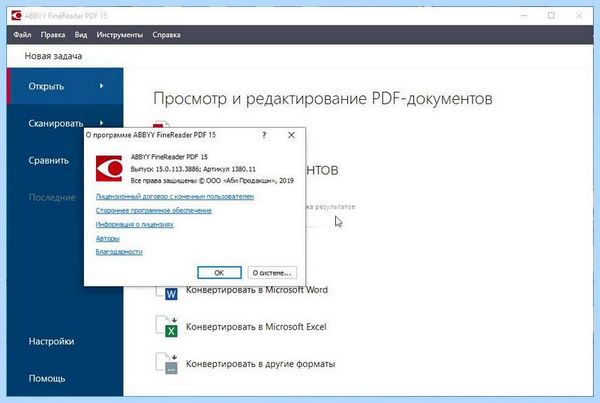This screenshot has width=600, height=403.
Task: Click the Excel conversion icon
Action: point(167,326)
